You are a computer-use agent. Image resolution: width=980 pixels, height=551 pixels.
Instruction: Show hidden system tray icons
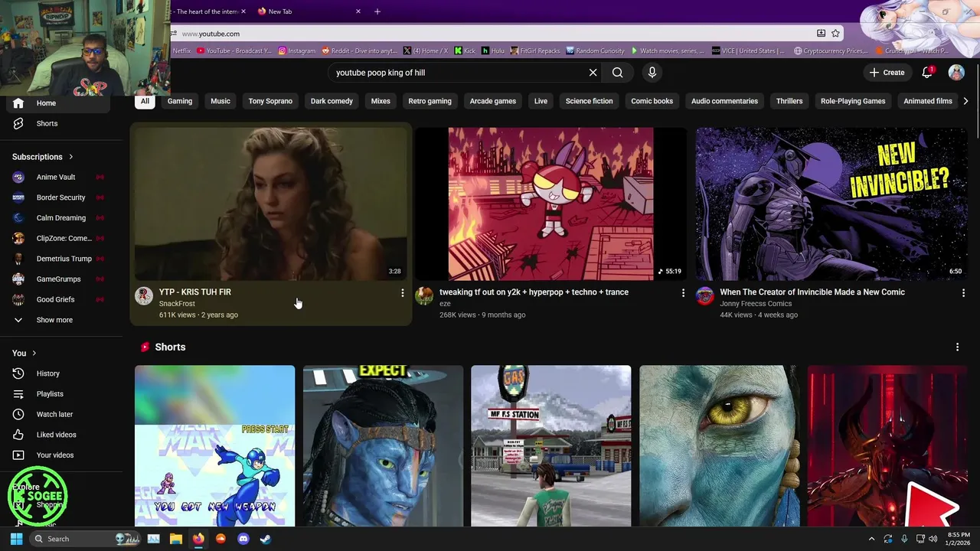871,539
